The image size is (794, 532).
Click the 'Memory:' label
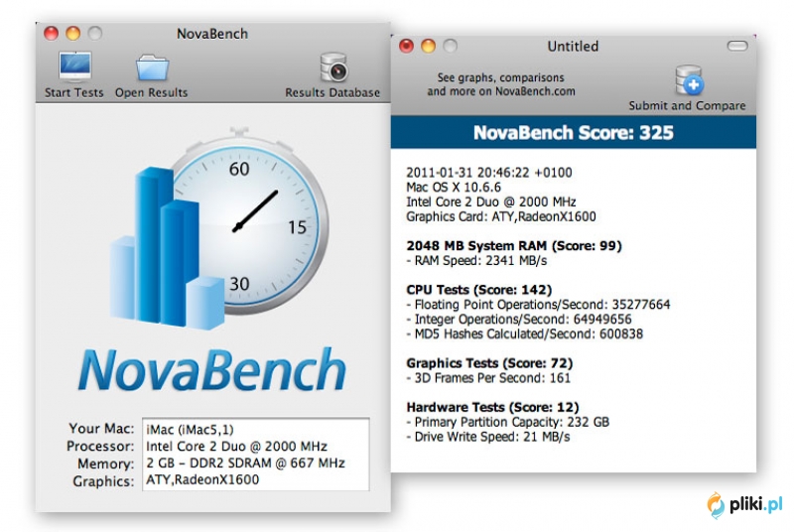pos(106,465)
